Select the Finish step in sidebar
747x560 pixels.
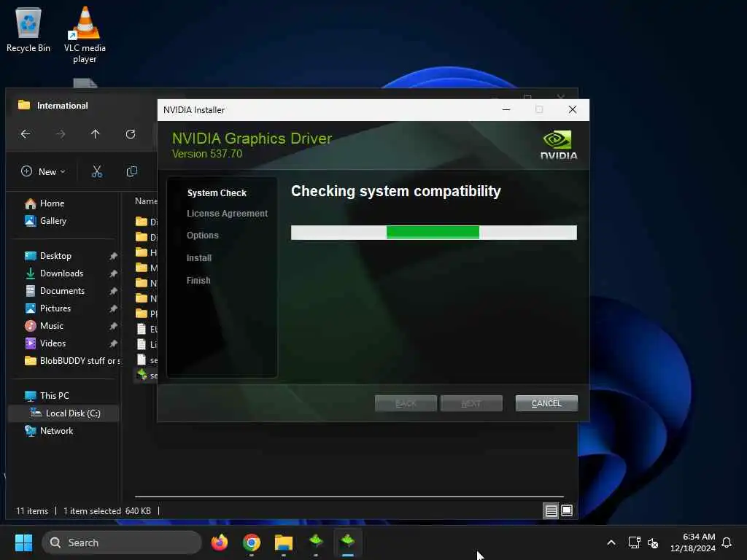pos(198,281)
